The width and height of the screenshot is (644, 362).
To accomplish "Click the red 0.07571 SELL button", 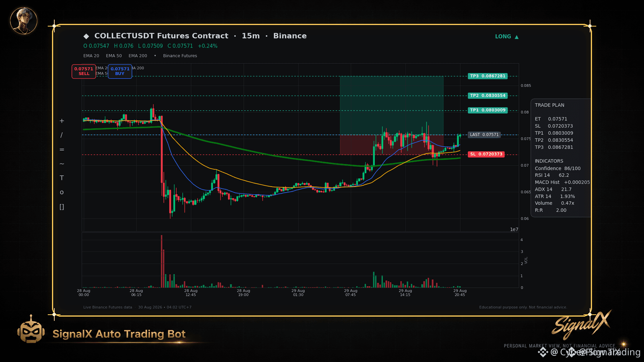I will [x=84, y=71].
